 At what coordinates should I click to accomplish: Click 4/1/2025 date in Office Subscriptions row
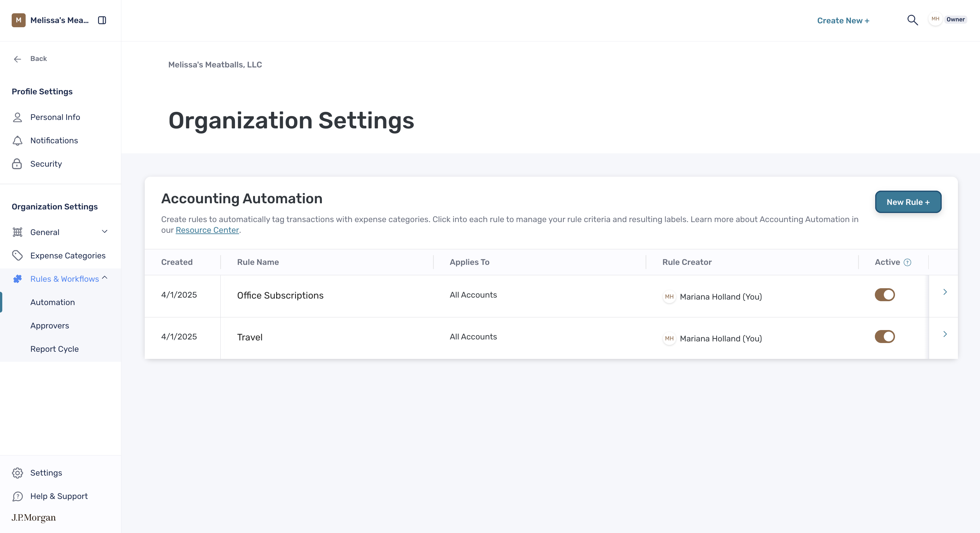(179, 295)
